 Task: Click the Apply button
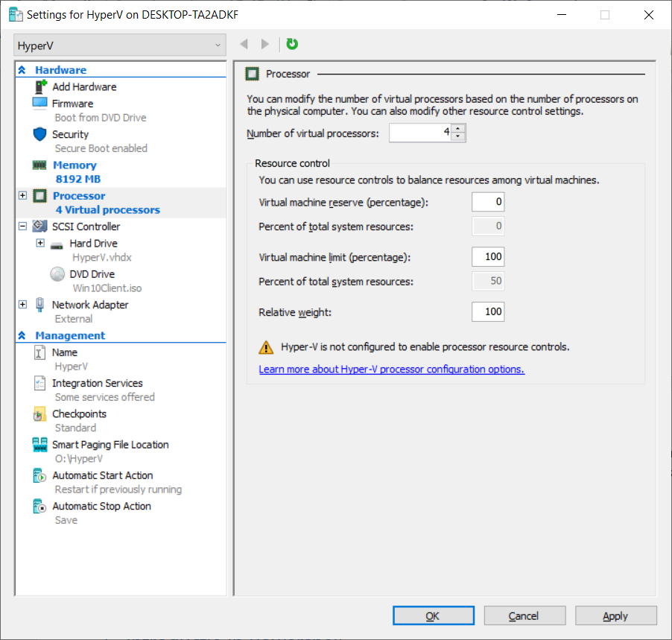click(615, 616)
